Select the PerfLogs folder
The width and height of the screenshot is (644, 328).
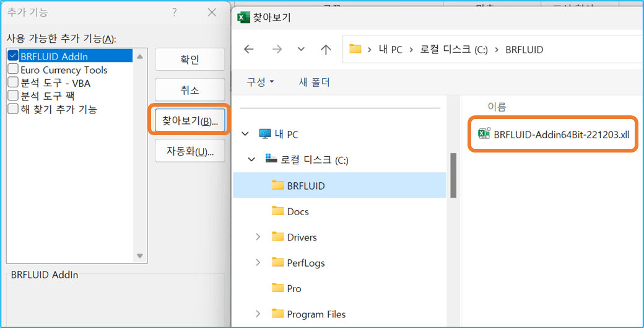(x=305, y=263)
